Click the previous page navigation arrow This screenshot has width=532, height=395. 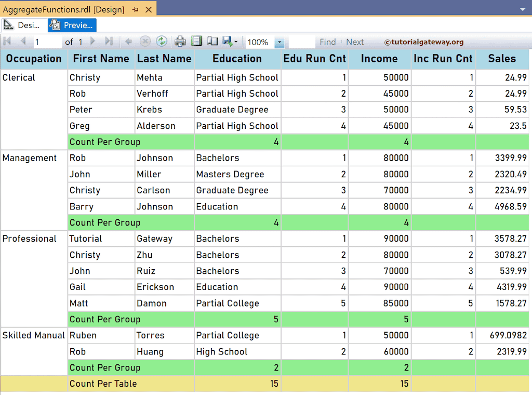(23, 42)
